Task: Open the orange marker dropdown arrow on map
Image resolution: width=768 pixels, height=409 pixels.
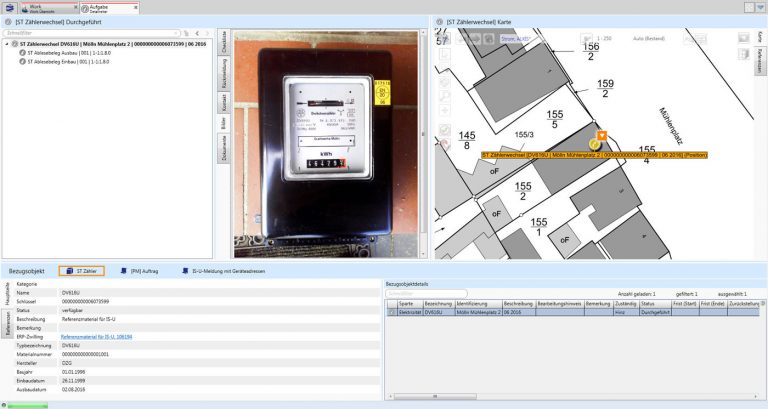Action: [x=601, y=133]
